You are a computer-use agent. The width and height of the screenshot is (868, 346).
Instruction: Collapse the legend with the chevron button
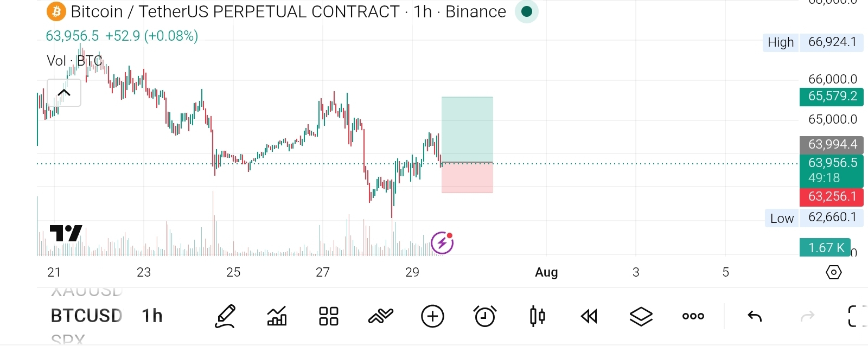click(x=64, y=93)
